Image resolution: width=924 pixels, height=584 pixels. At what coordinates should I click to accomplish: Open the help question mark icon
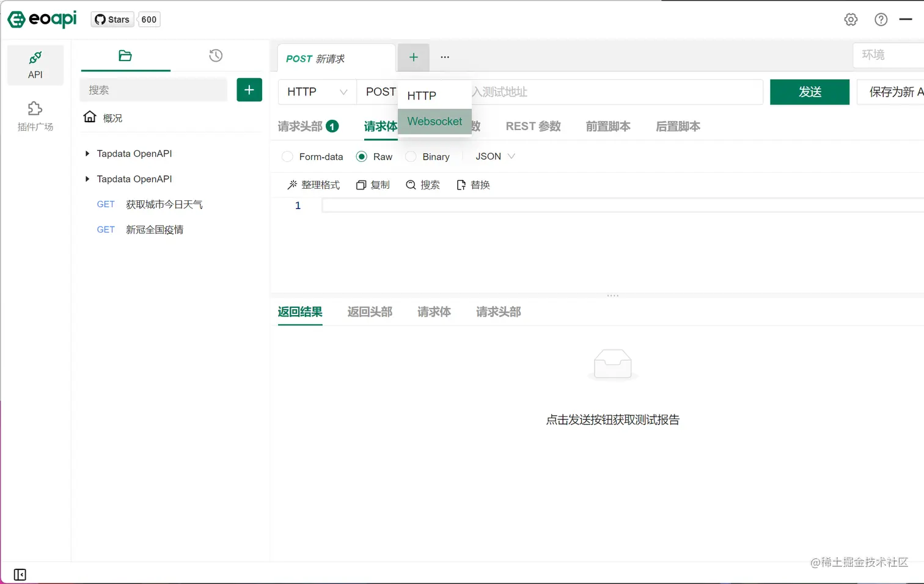click(881, 20)
